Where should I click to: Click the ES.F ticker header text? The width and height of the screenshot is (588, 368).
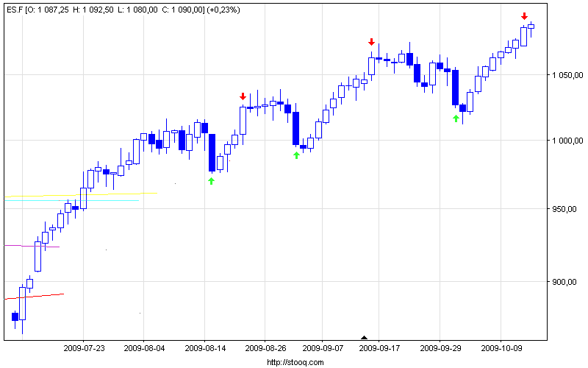click(x=15, y=10)
